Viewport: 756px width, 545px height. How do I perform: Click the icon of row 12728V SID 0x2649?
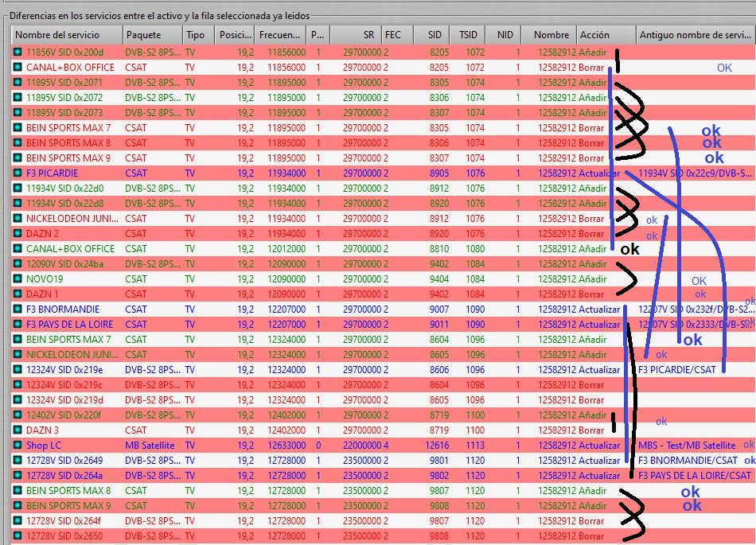pyautogui.click(x=18, y=460)
